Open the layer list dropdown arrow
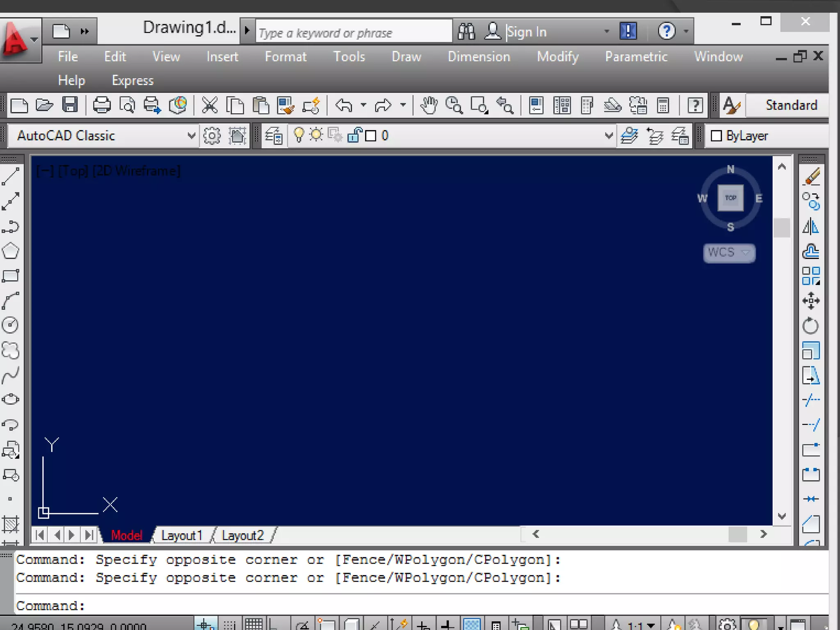This screenshot has height=630, width=840. [609, 136]
